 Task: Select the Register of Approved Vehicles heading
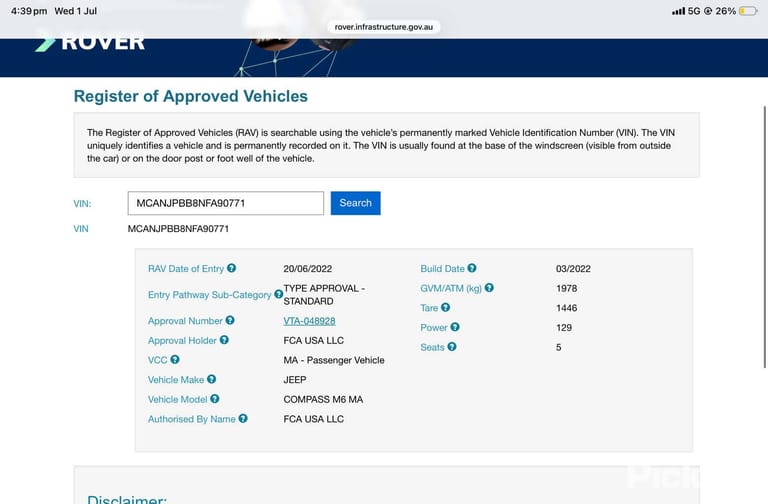[x=191, y=96]
